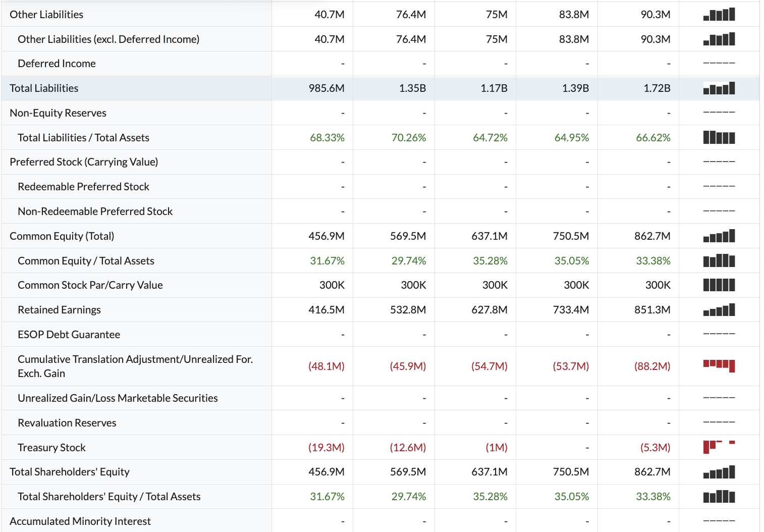Expand the Other Liabilities row
The width and height of the screenshot is (764, 532).
click(x=45, y=14)
